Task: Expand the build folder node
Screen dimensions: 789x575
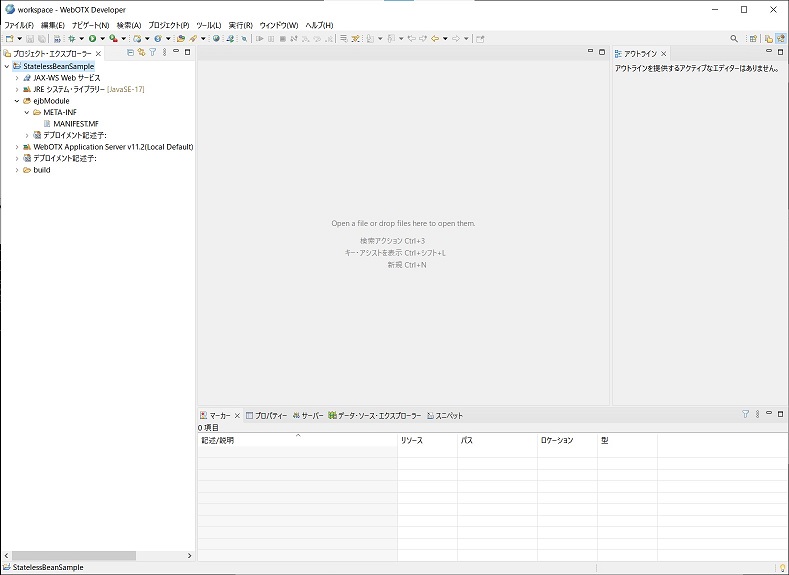Action: tap(17, 170)
